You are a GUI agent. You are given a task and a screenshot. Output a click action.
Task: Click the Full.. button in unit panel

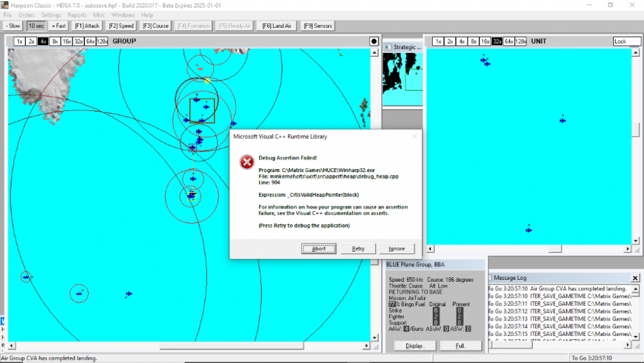(x=460, y=346)
